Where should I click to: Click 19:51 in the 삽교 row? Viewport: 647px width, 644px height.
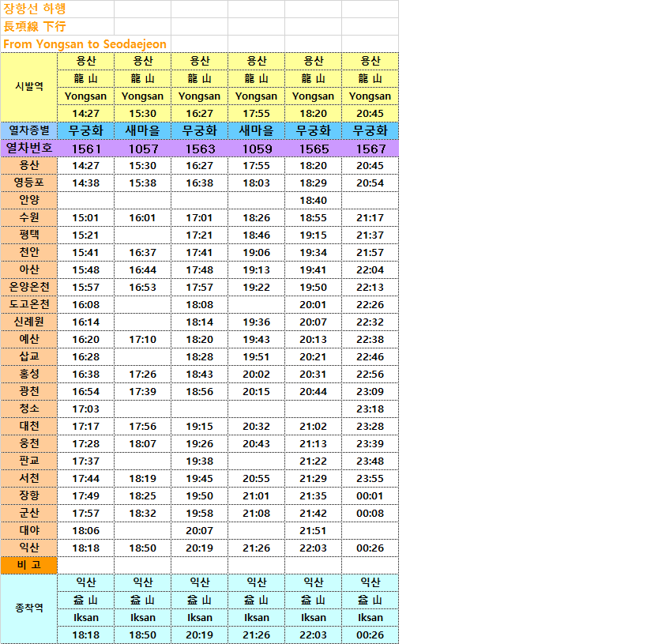click(x=257, y=356)
